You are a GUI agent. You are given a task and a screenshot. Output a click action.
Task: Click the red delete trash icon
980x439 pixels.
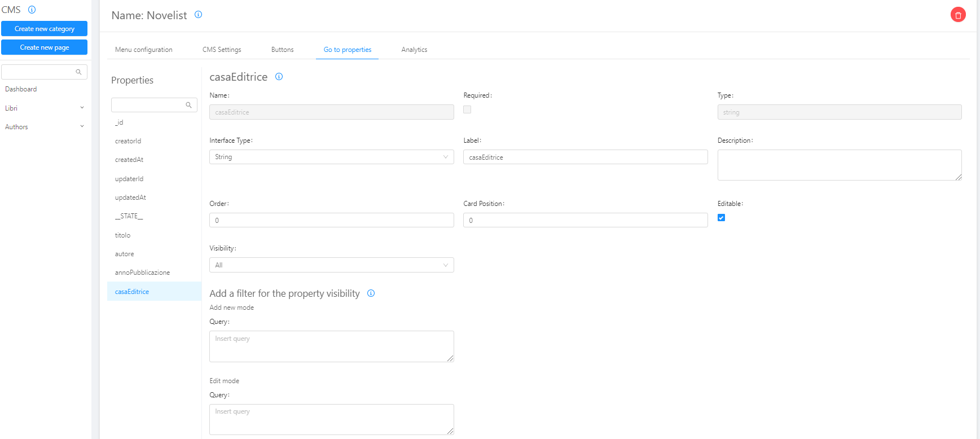(957, 15)
